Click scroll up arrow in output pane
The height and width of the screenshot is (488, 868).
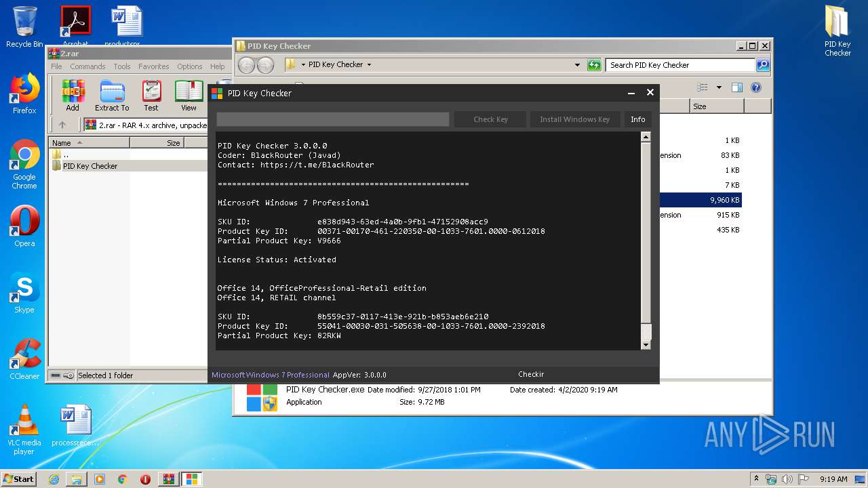[x=646, y=137]
